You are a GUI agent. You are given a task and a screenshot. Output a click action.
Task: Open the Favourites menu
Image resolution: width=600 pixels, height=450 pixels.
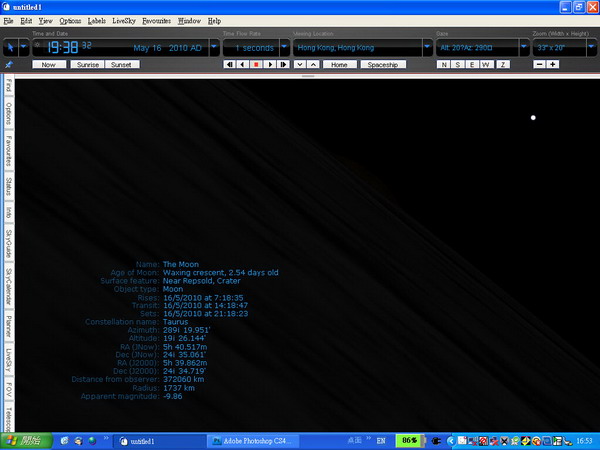pos(156,20)
